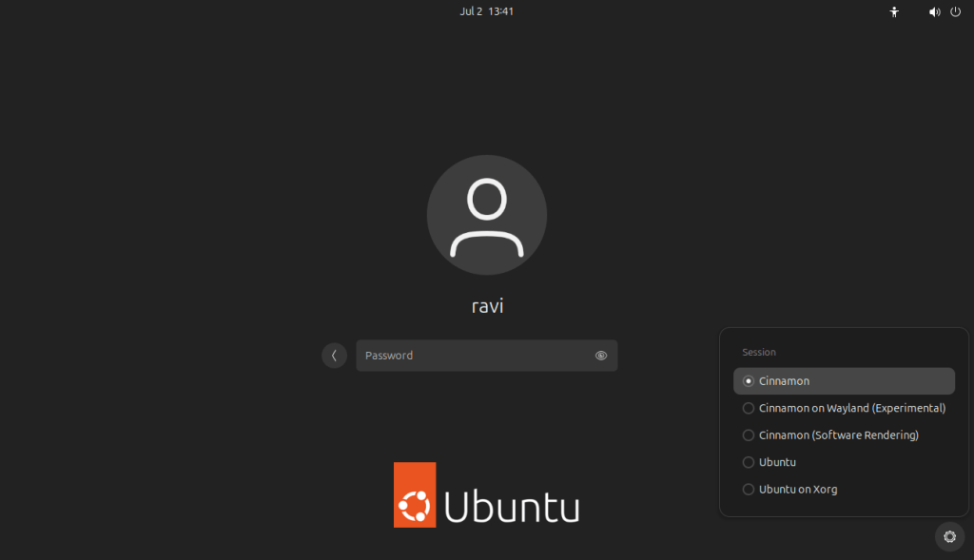Open the power menu icon
The height and width of the screenshot is (560, 974).
tap(955, 11)
